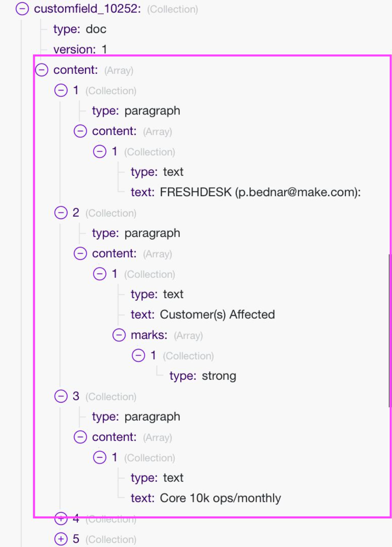Viewport: 392px width, 547px height.
Task: Collapse content Array inside third paragraph
Action: point(80,437)
